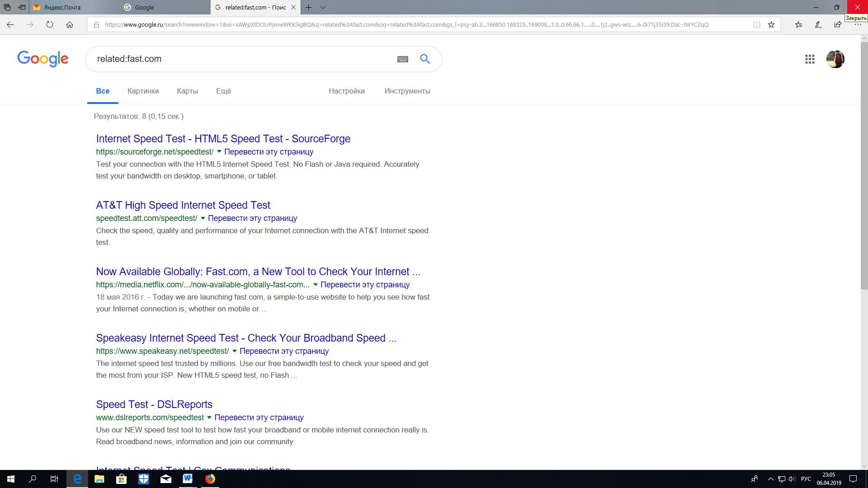Reload the page with the refresh icon
Image resolution: width=868 pixels, height=488 pixels.
click(x=50, y=25)
